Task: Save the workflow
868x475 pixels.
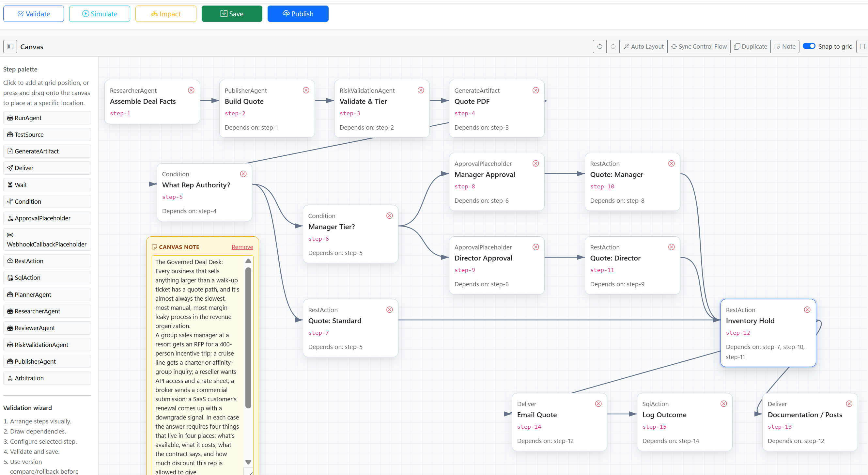Action: click(x=232, y=14)
